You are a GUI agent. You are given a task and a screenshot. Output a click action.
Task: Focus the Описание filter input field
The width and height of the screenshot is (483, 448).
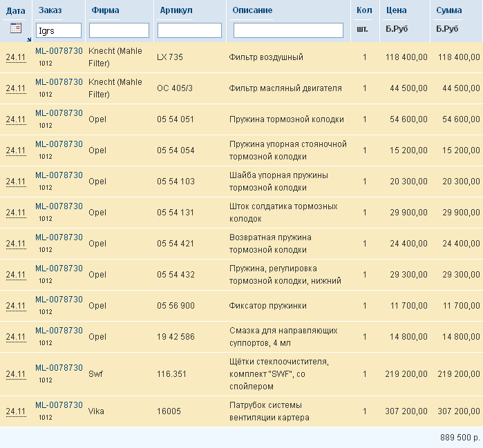[x=288, y=30]
